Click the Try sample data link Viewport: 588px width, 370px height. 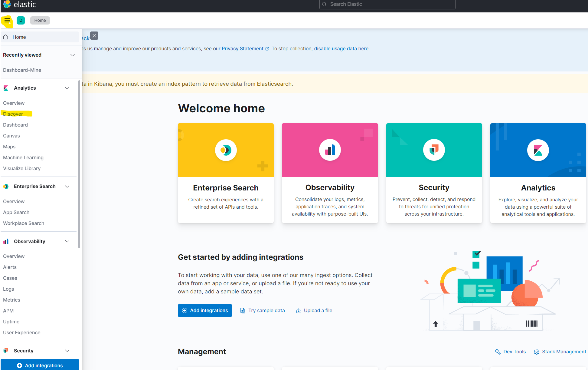click(x=263, y=310)
